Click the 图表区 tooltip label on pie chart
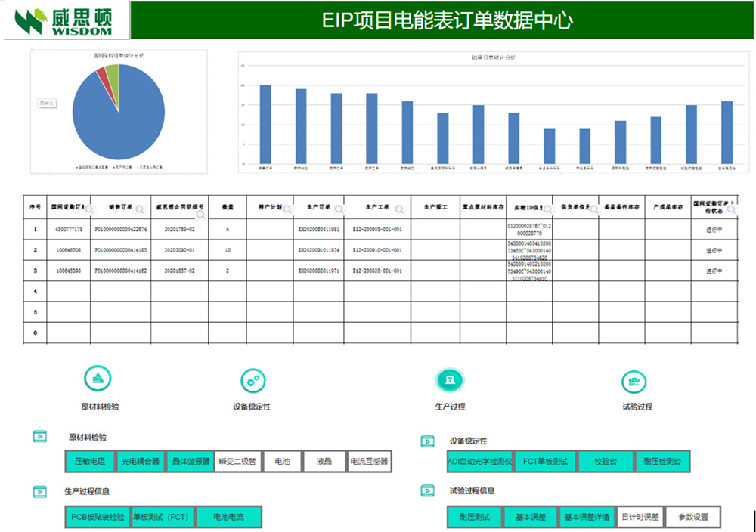Viewport: 756px width, 532px height. 47,103
